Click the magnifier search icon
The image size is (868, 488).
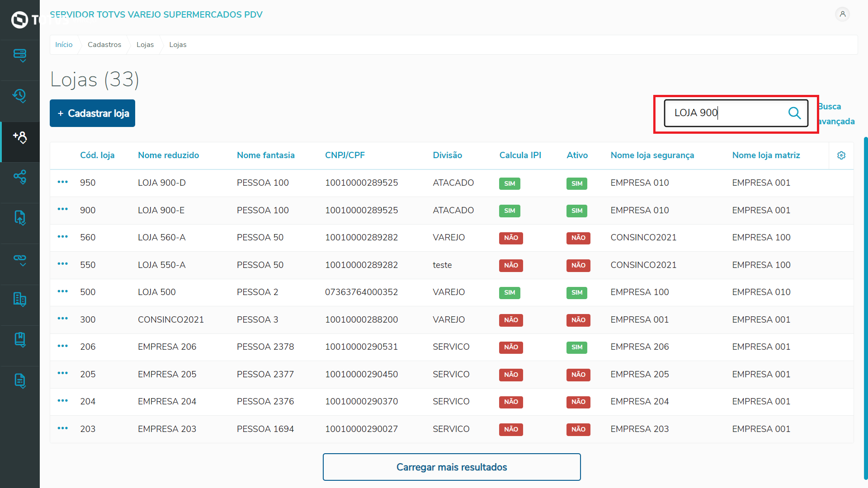pyautogui.click(x=794, y=113)
